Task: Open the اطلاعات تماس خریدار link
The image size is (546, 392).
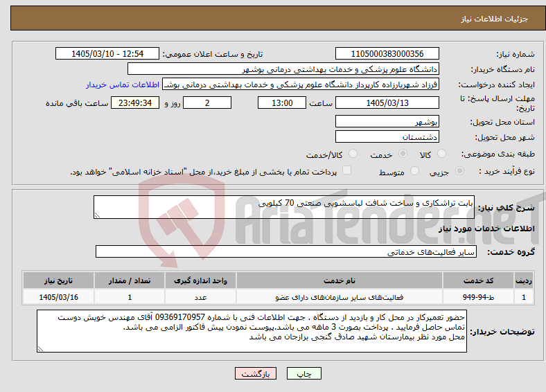Action: 123,84
